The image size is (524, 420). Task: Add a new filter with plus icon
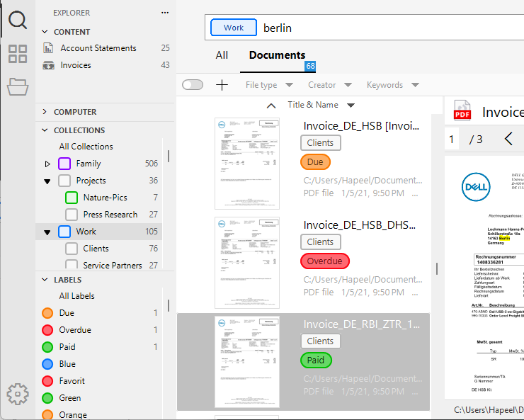pos(222,85)
